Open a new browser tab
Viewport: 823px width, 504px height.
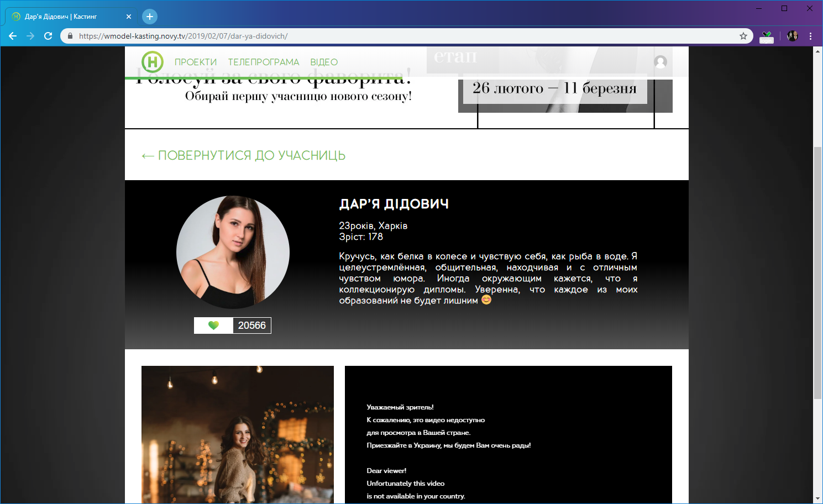(150, 17)
